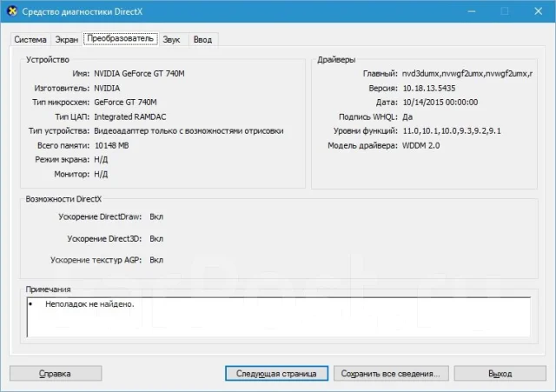Click the total memory value 10148 MB

click(112, 145)
